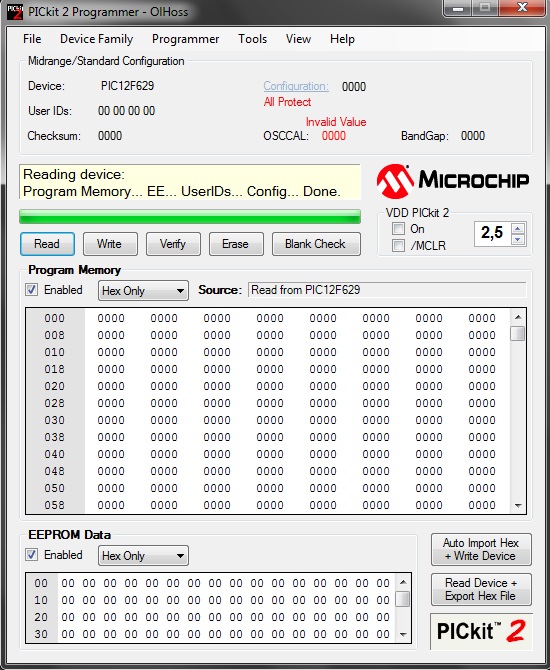Viewport: 550px width, 670px height.
Task: Click program memory address row 010
Action: 55,353
